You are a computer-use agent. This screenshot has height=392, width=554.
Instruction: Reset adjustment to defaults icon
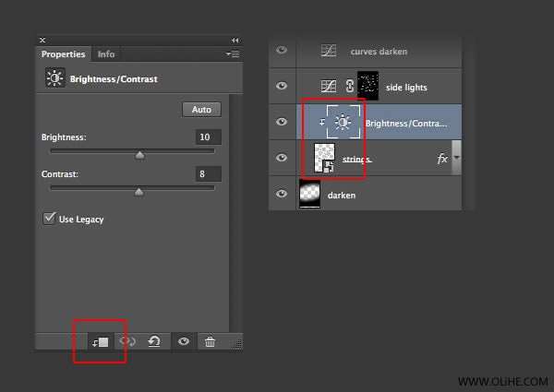tap(154, 341)
